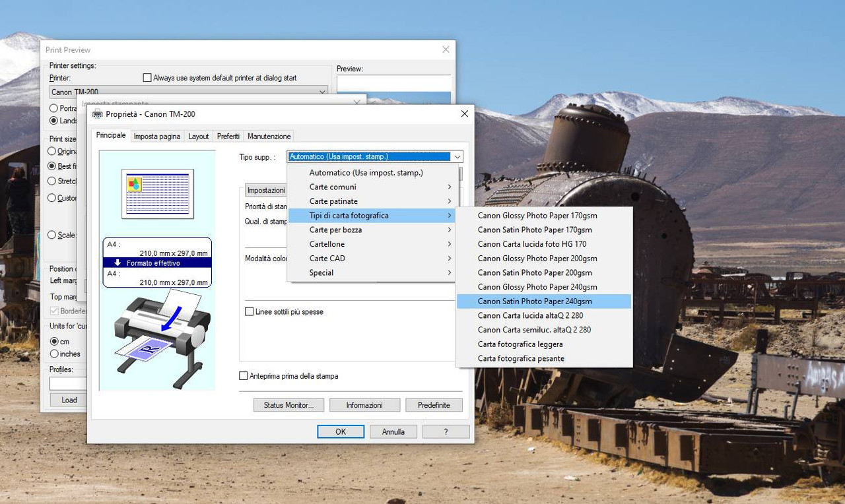This screenshot has width=845, height=504.
Task: Expand the Special submenu
Action: click(x=374, y=272)
